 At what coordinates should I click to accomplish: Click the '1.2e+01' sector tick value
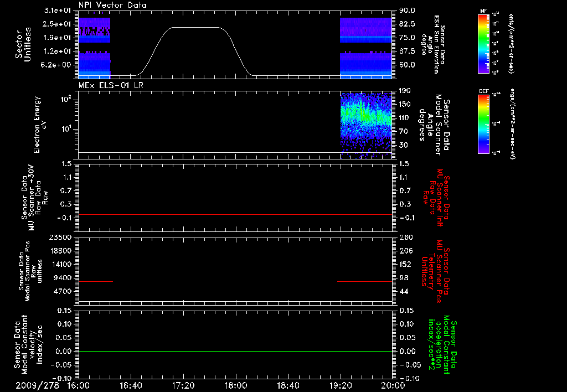[x=58, y=51]
